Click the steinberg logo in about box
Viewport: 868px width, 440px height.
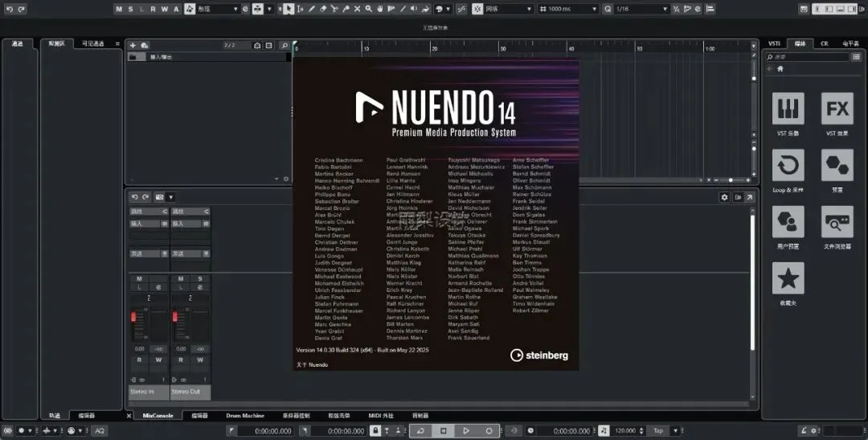click(x=539, y=356)
